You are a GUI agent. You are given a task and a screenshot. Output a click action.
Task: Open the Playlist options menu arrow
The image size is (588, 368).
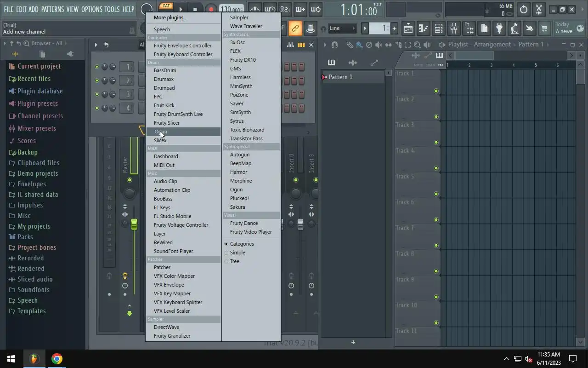[325, 45]
